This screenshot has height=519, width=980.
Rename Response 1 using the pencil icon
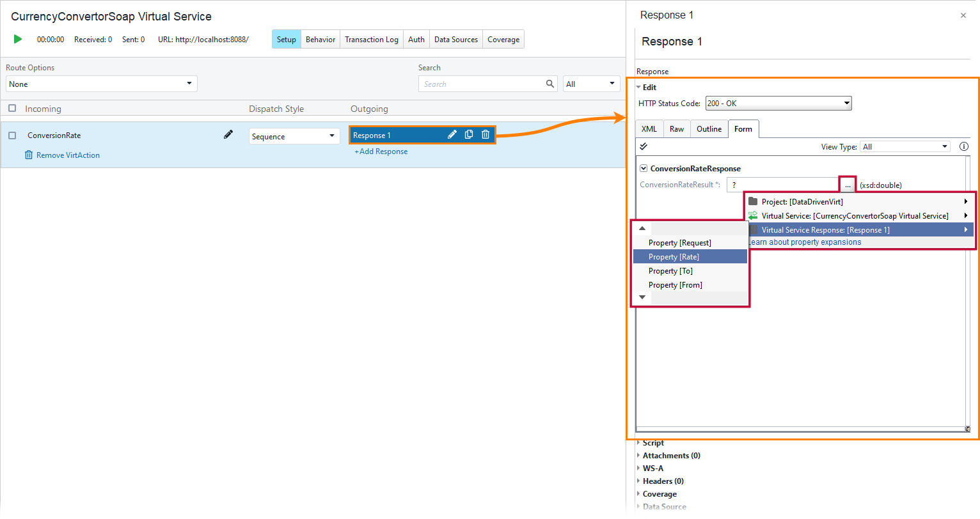(452, 134)
